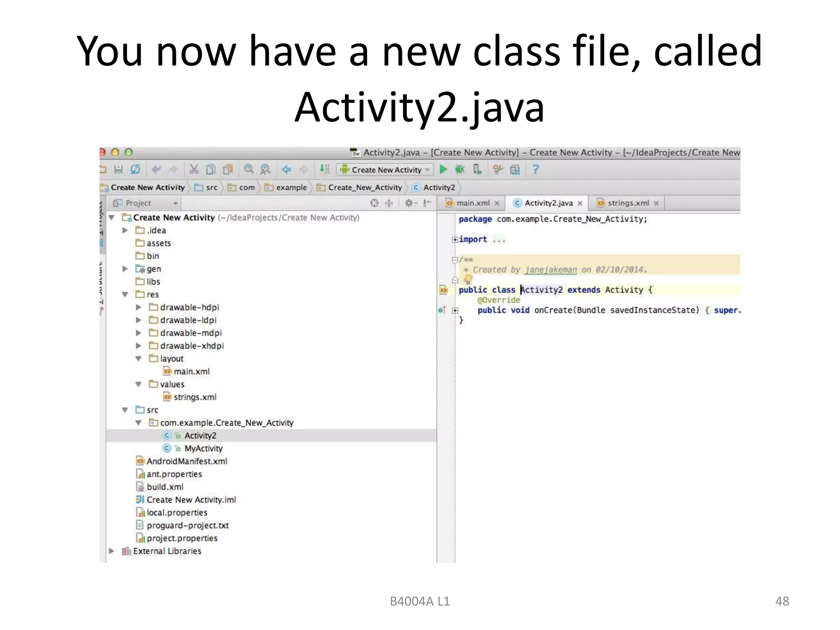Expand External Libraries node
The height and width of the screenshot is (630, 840).
[112, 551]
